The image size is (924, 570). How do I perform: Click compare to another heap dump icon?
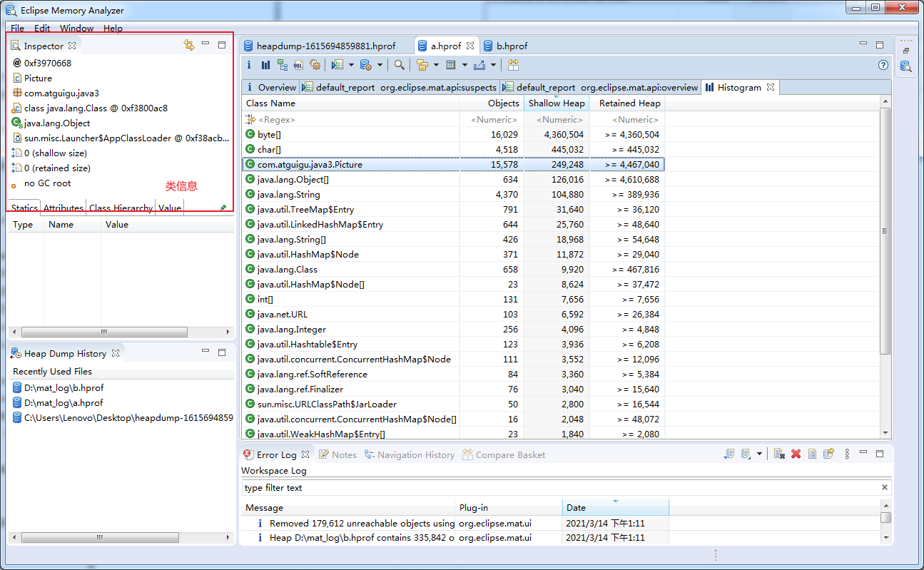click(513, 65)
